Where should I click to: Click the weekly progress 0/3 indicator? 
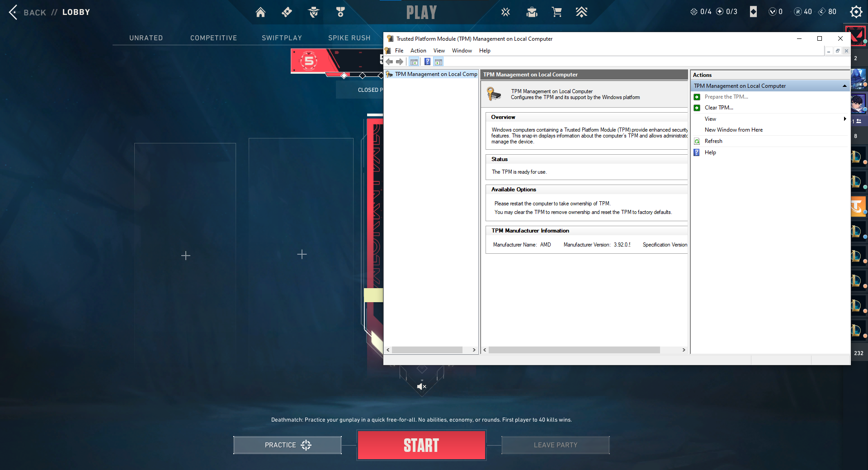[727, 12]
